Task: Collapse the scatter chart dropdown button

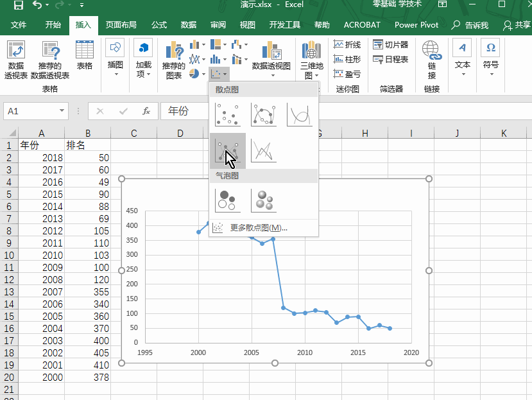Action: (x=218, y=74)
